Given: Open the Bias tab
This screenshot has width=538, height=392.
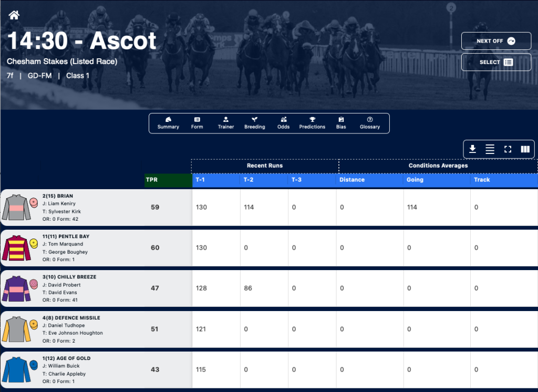Looking at the screenshot, I should [x=341, y=123].
